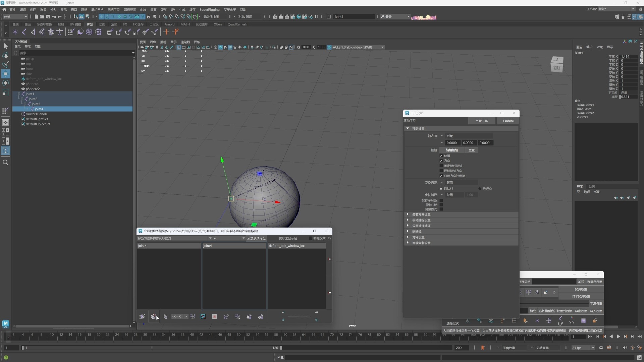Click the New Scene icon in status line

(x=36, y=16)
